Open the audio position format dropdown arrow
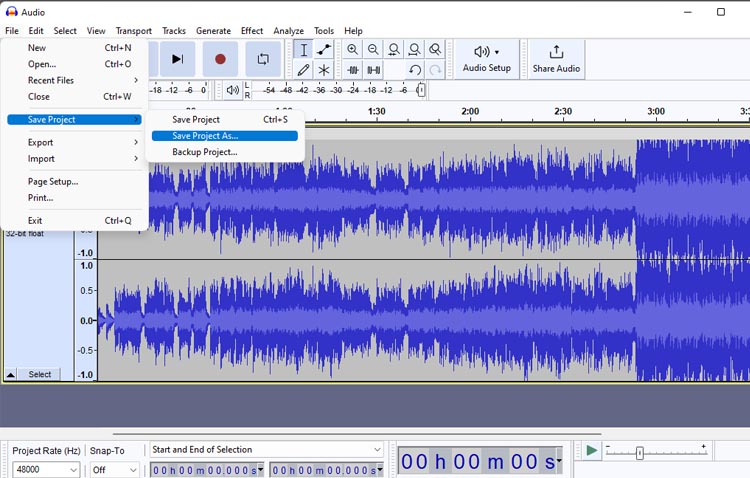The height and width of the screenshot is (478, 750). click(559, 461)
